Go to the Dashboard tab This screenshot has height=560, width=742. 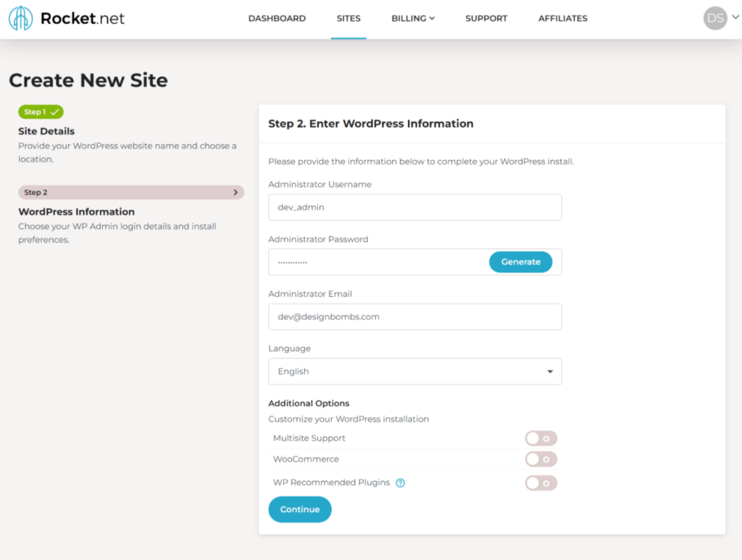[277, 18]
